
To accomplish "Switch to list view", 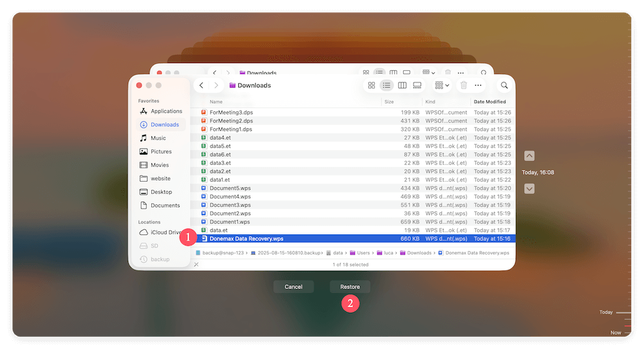I will (386, 86).
